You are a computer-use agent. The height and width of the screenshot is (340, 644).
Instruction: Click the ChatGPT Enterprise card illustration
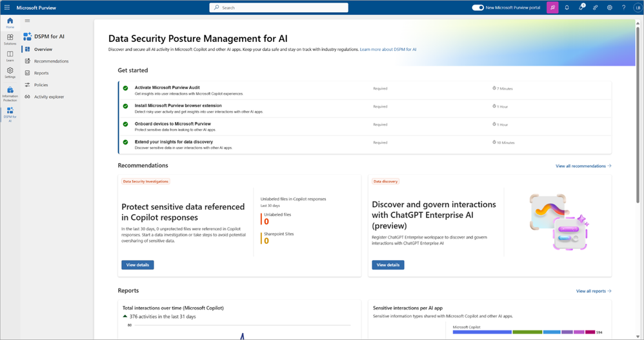tap(559, 222)
